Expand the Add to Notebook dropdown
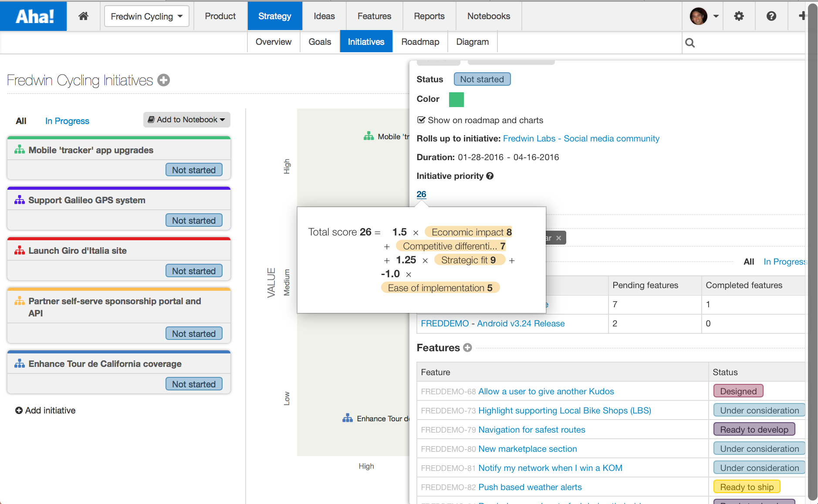 pos(186,119)
